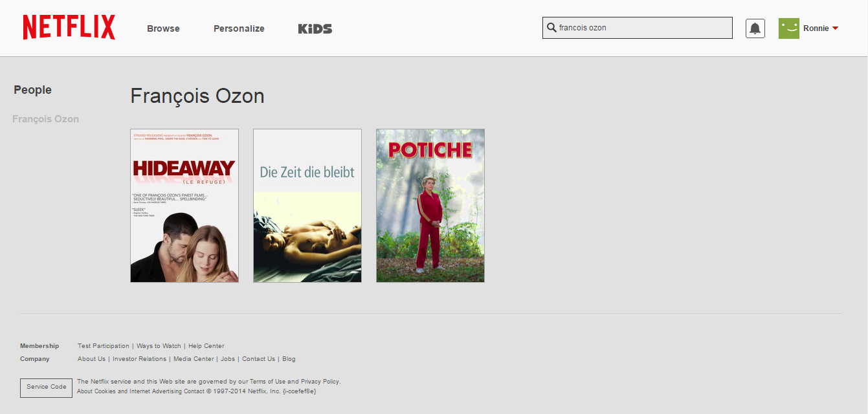Open the notifications bell
The width and height of the screenshot is (868, 414).
pos(755,28)
